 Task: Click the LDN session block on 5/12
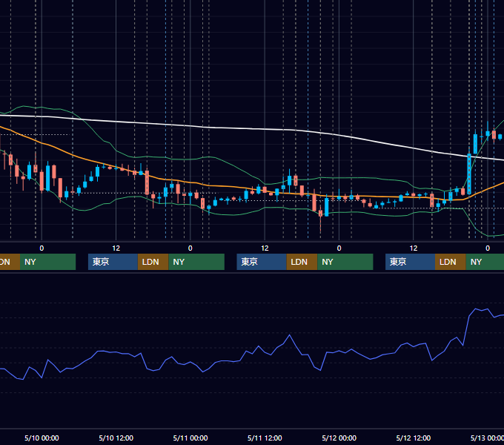point(451,262)
